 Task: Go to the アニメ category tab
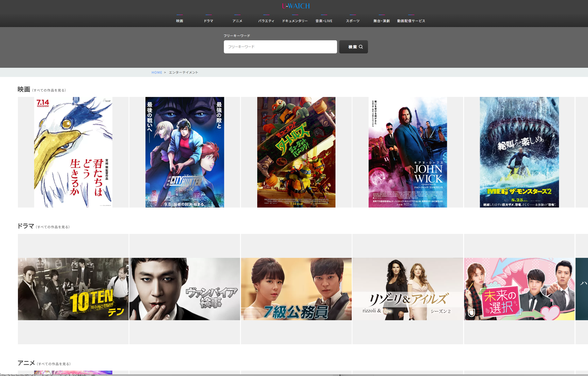pos(237,21)
